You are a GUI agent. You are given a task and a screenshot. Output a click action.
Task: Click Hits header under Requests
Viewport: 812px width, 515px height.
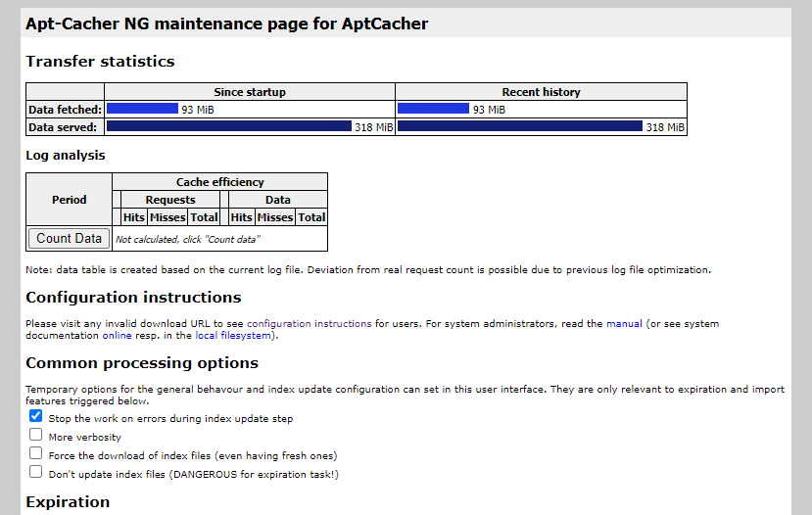point(134,217)
